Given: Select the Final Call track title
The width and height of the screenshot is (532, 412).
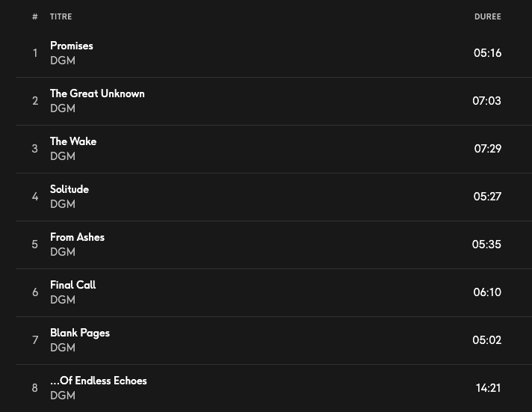Looking at the screenshot, I should click(x=72, y=285).
